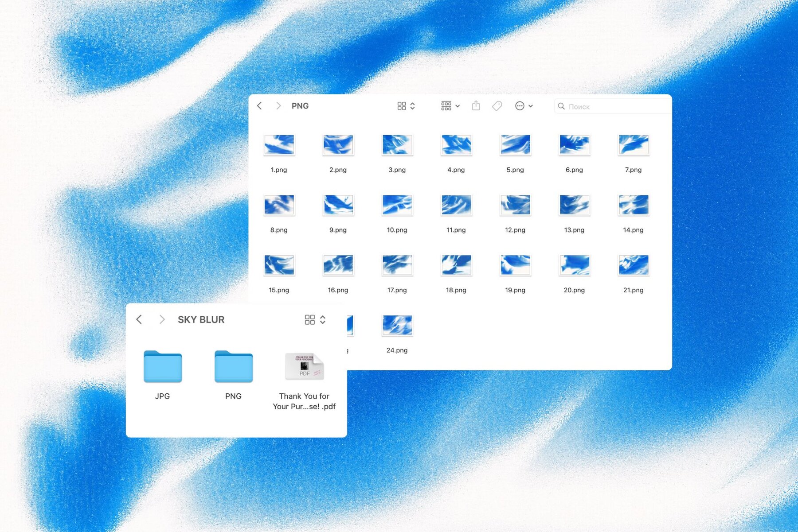
Task: Select the 12.png thumbnail
Action: click(x=515, y=205)
